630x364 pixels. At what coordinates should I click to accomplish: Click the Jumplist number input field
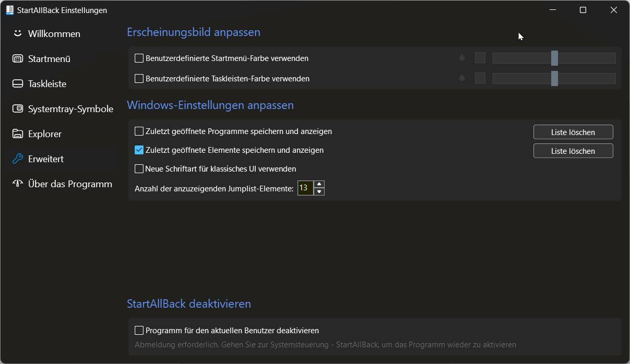click(x=305, y=188)
